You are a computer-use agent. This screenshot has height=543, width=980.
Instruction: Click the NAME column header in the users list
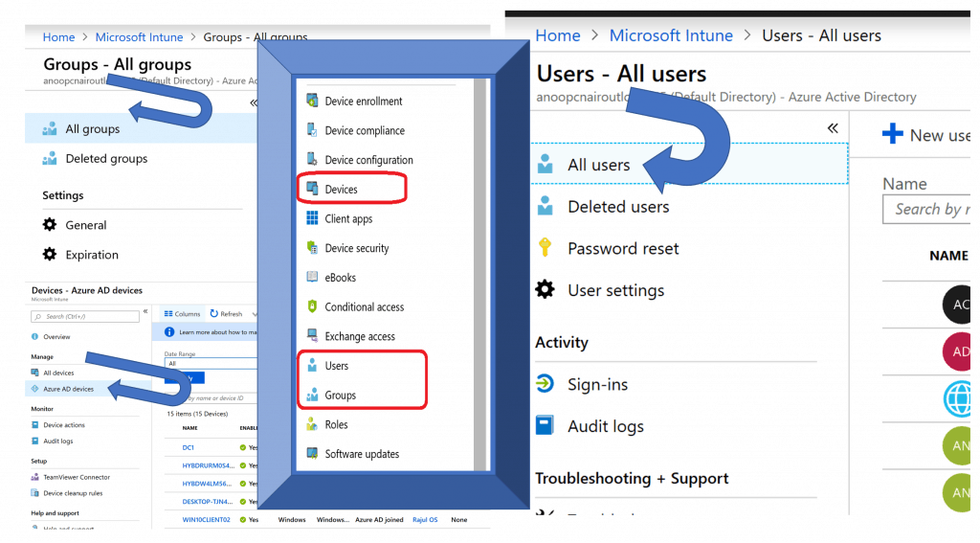pos(948,256)
